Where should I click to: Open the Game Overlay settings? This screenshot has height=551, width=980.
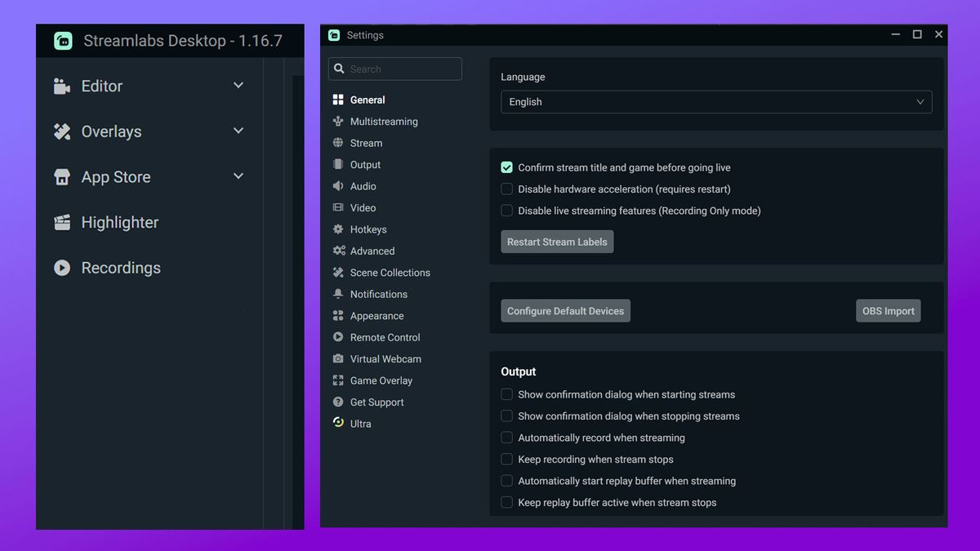tap(381, 380)
